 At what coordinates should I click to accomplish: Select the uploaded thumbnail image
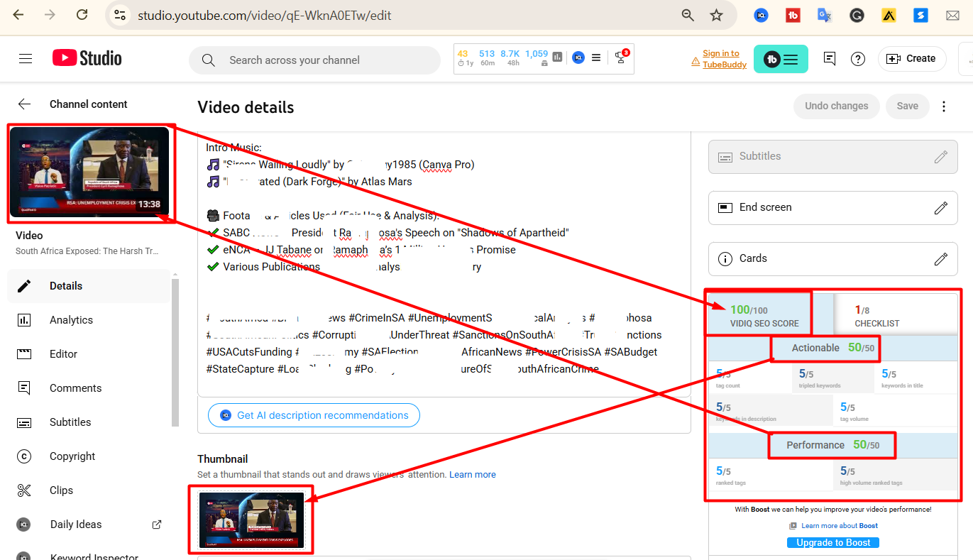251,519
